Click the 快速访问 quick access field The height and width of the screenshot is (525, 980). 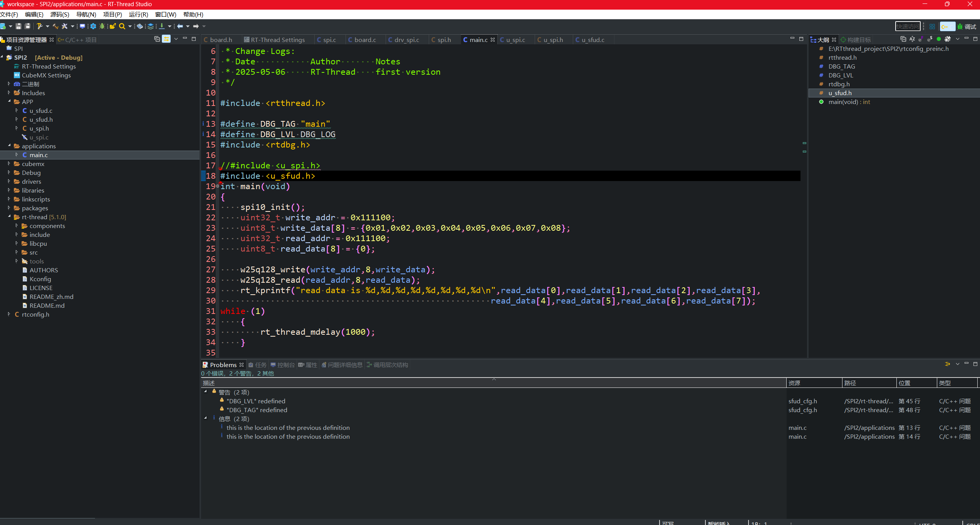(908, 27)
